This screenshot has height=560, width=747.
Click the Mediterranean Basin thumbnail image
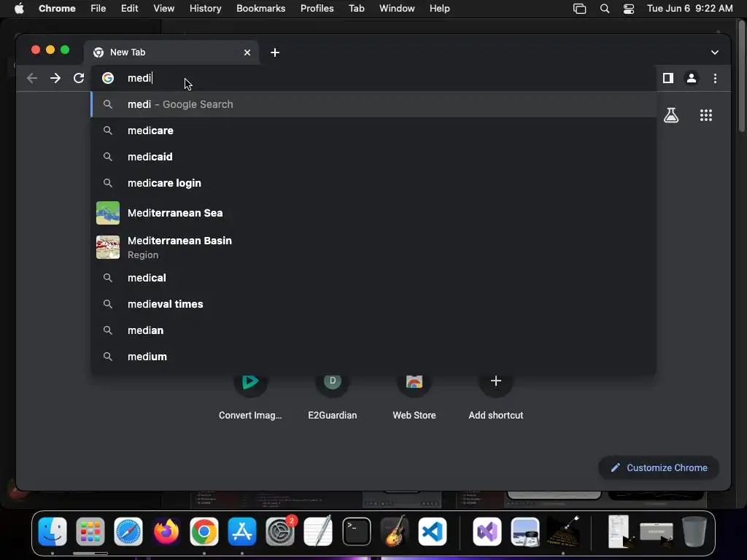[108, 247]
